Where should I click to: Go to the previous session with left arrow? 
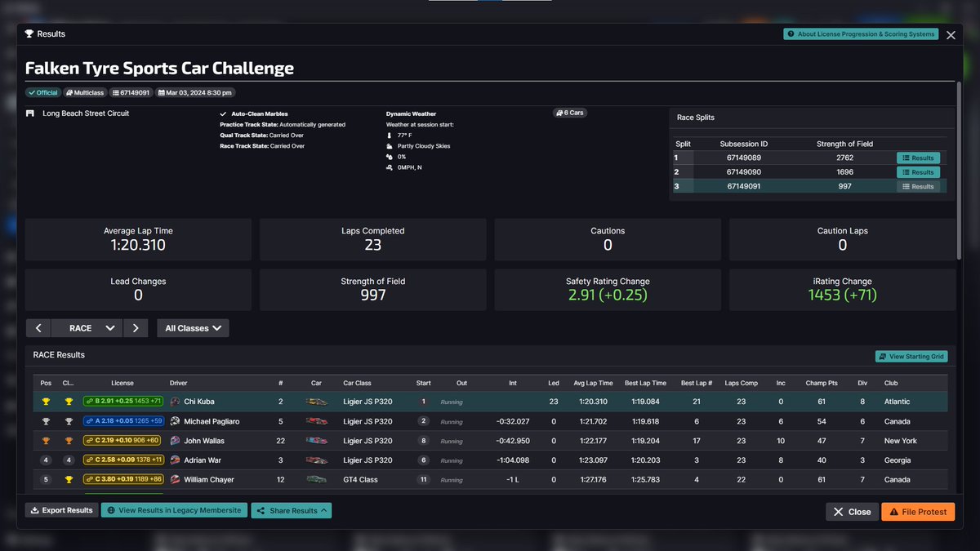[x=38, y=328]
